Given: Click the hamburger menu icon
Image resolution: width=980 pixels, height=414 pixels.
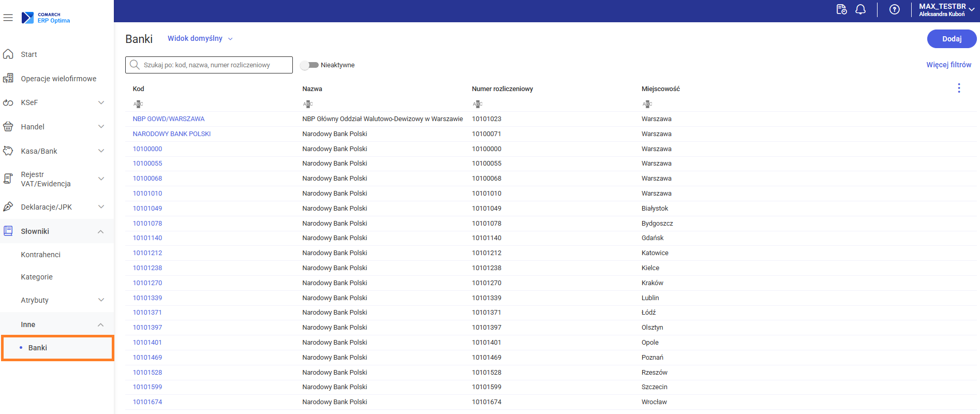Looking at the screenshot, I should pyautogui.click(x=8, y=18).
